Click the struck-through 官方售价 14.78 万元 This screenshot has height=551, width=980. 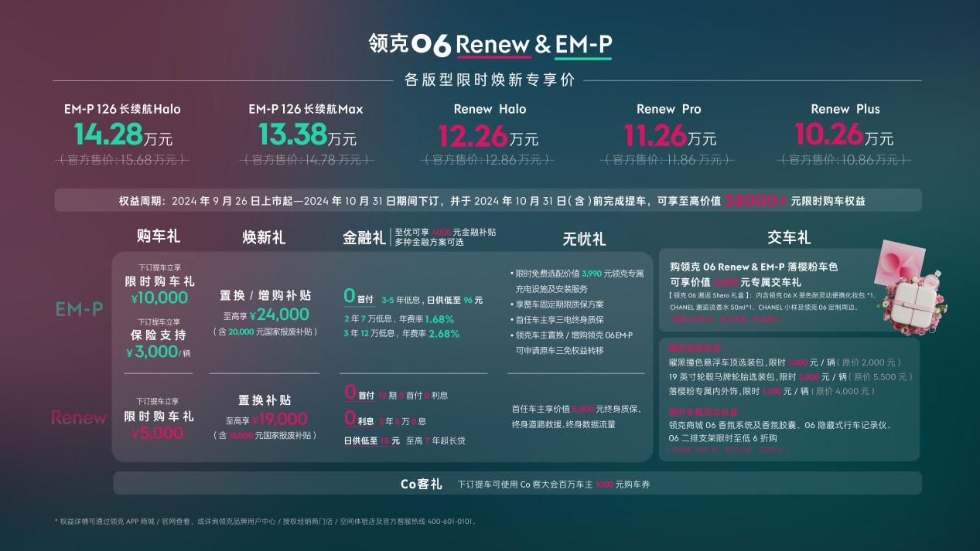(307, 160)
